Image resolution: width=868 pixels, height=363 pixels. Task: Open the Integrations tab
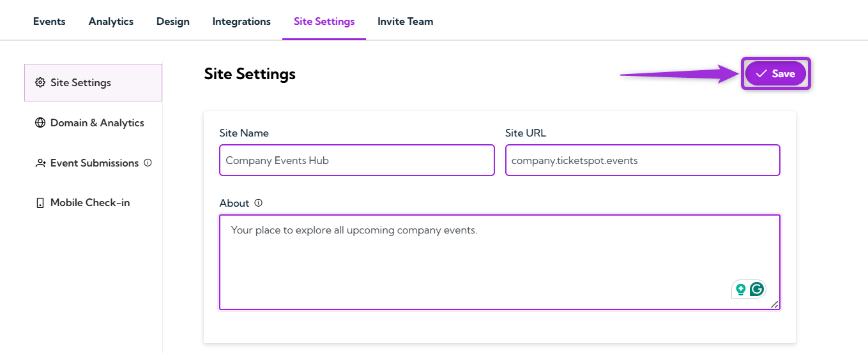click(241, 22)
